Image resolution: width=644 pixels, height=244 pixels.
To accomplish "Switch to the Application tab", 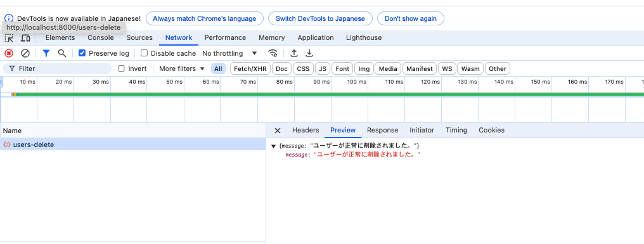I will point(316,37).
